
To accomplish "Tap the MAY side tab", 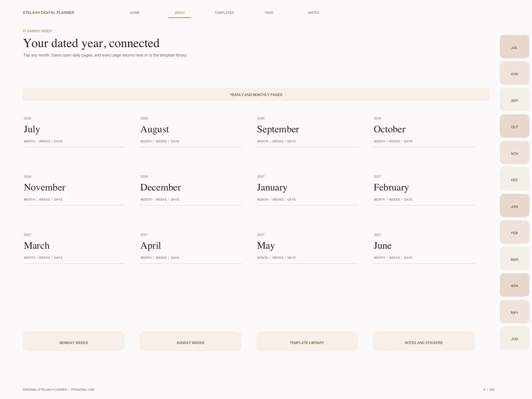I will coord(514,311).
